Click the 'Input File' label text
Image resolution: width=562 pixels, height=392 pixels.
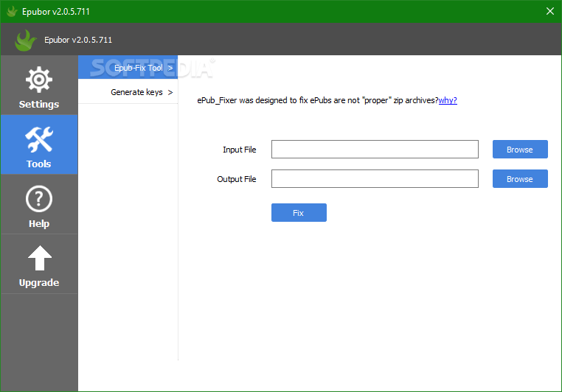240,150
